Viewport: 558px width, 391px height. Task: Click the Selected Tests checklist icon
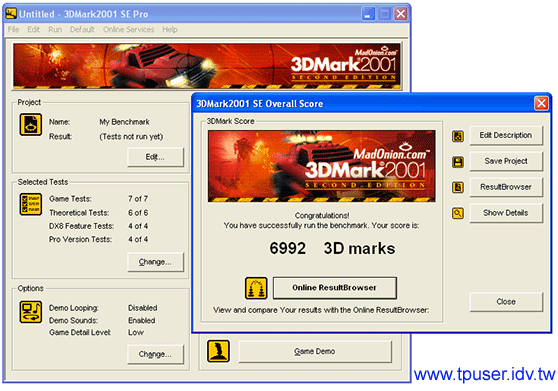[x=31, y=205]
